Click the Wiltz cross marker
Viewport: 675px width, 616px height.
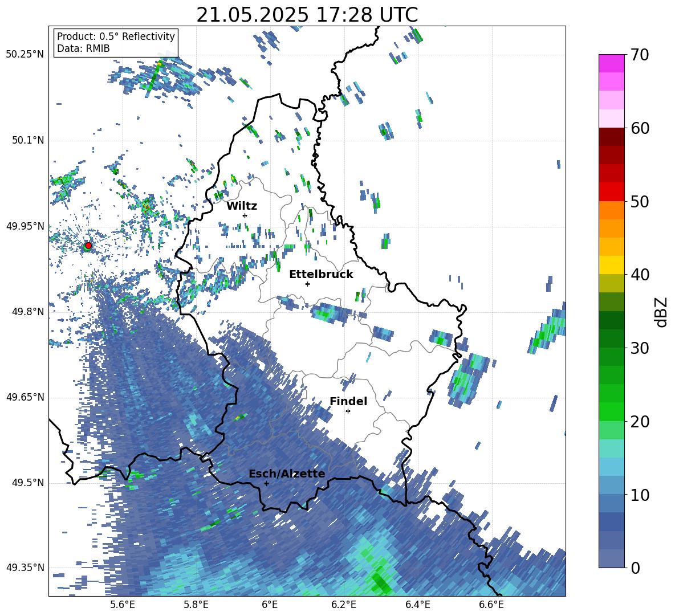(245, 215)
